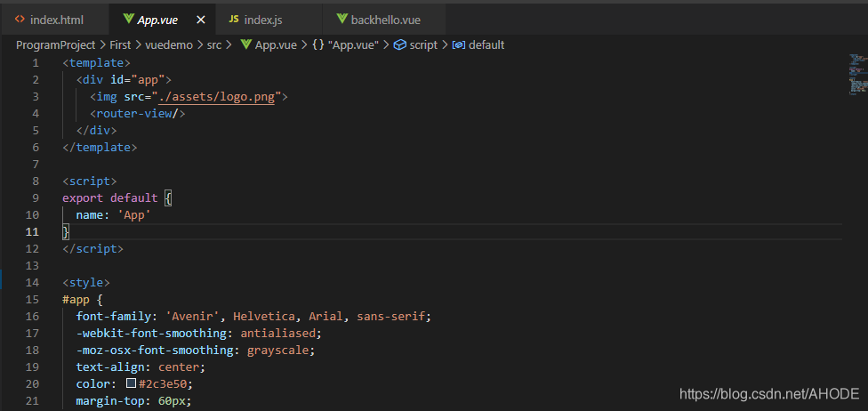Viewport: 868px width, 411px height.
Task: Click line number 11 in the gutter
Action: click(32, 231)
